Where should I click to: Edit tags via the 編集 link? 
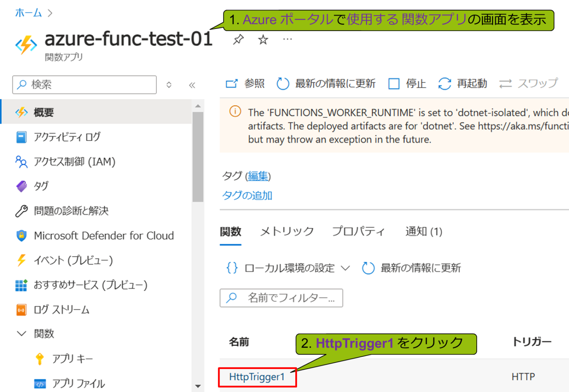coord(258,176)
